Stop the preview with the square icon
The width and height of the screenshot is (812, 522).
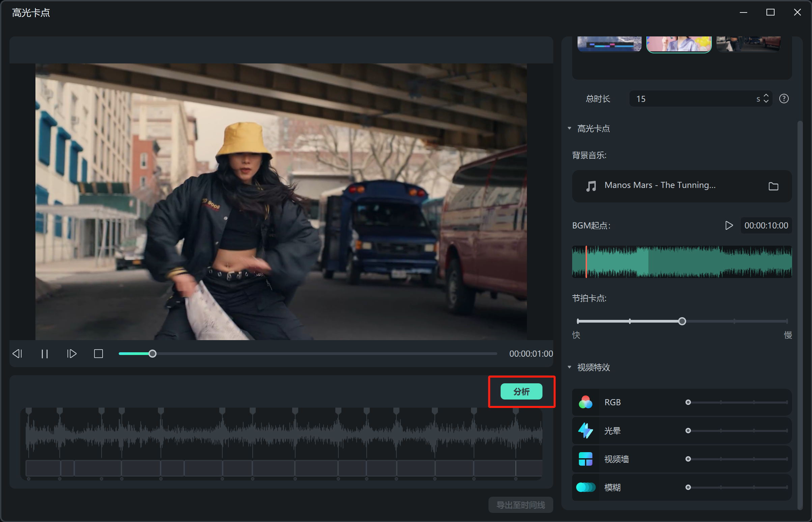(x=98, y=354)
